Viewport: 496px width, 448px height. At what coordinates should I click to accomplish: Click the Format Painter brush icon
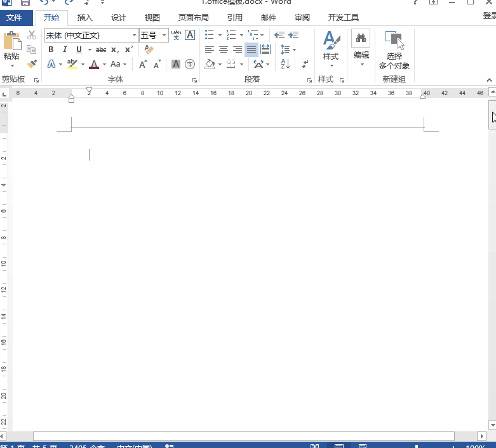pos(32,64)
